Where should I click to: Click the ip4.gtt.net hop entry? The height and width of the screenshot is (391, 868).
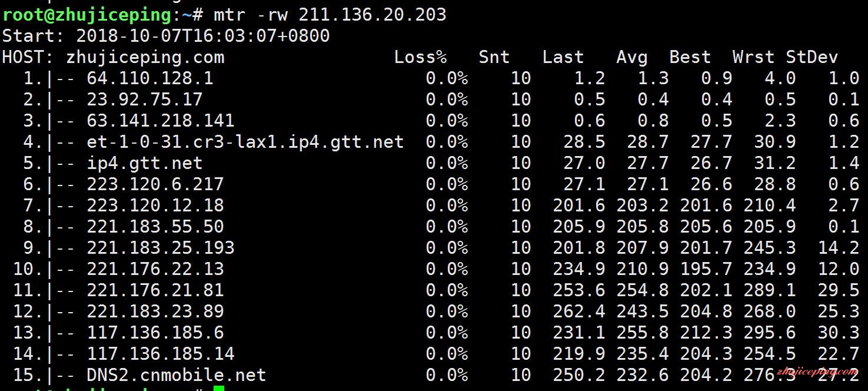coord(145,163)
